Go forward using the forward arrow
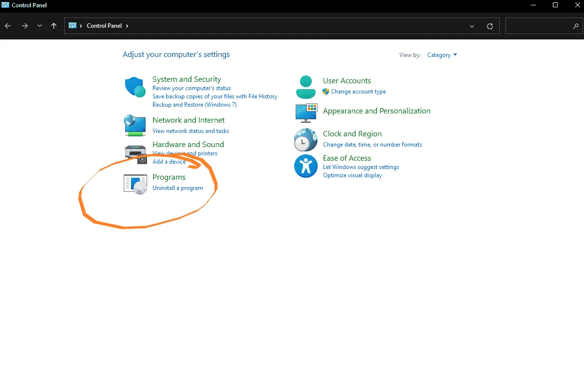Screen dimensions: 584x392 (24, 26)
